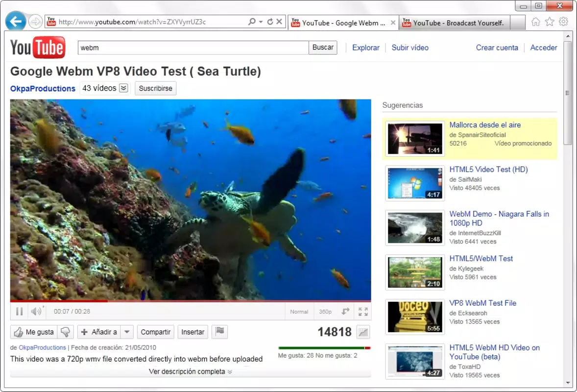Open Mallorca desde el aire thumbnail
Screen dimensions: 577x392
click(415, 138)
